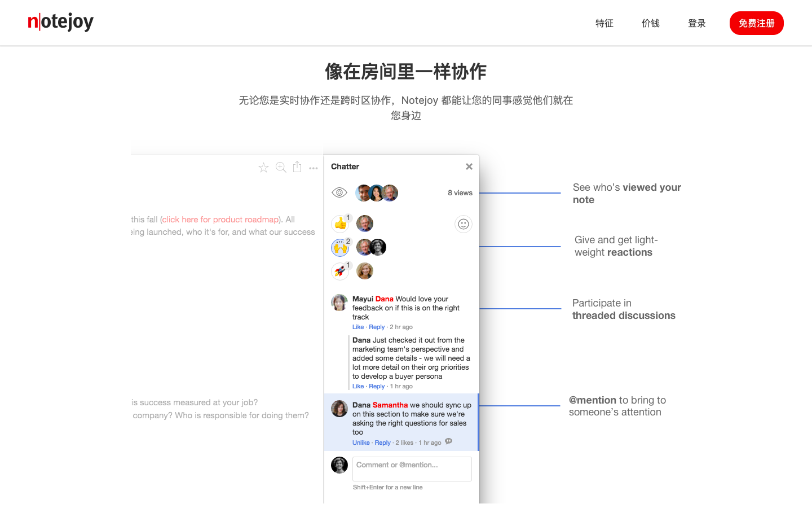Toggle the raised hands reaction
Screen dimensions: 812x508
coord(340,247)
